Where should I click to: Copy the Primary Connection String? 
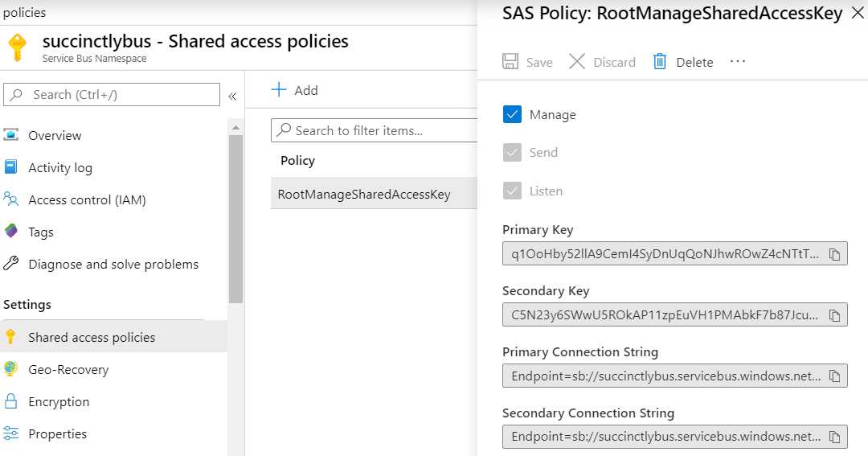coord(834,376)
